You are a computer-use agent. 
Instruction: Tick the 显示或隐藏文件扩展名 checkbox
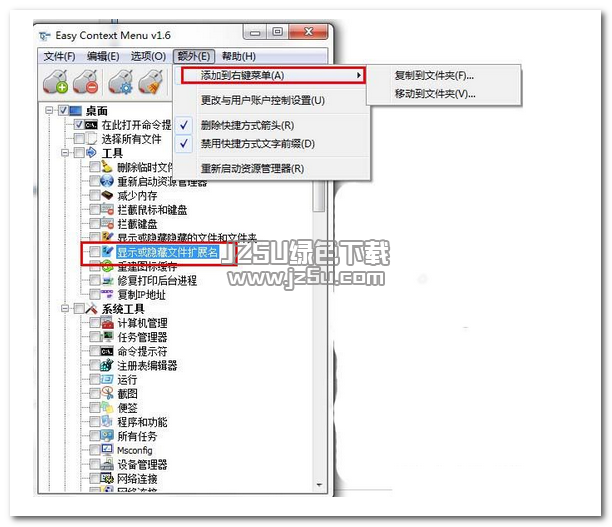pyautogui.click(x=94, y=251)
